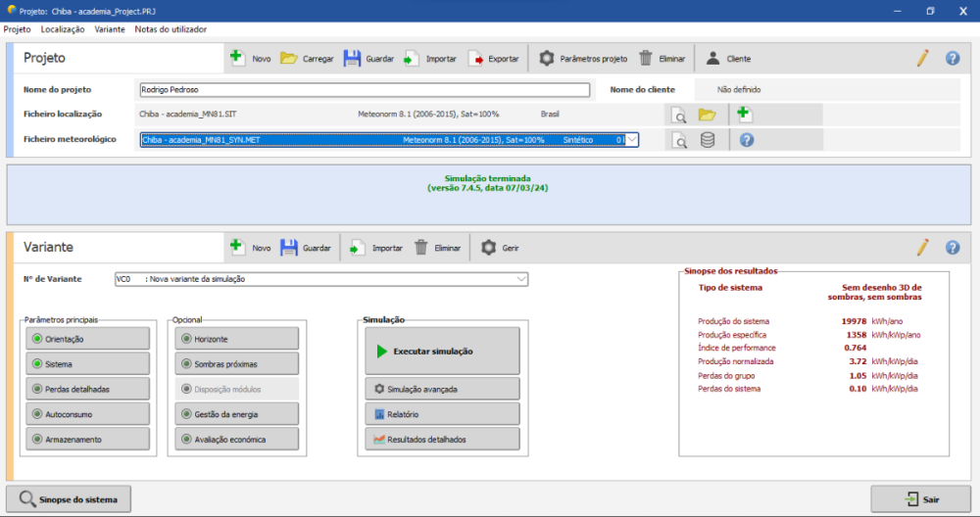980x517 pixels.
Task: Open the Notas do utilizador menu
Action: [171, 29]
